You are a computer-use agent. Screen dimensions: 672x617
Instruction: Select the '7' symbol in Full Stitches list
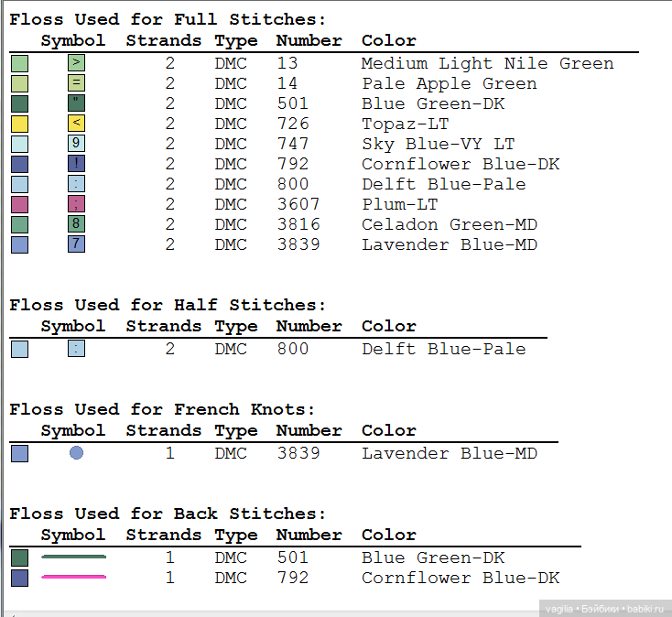tap(76, 244)
